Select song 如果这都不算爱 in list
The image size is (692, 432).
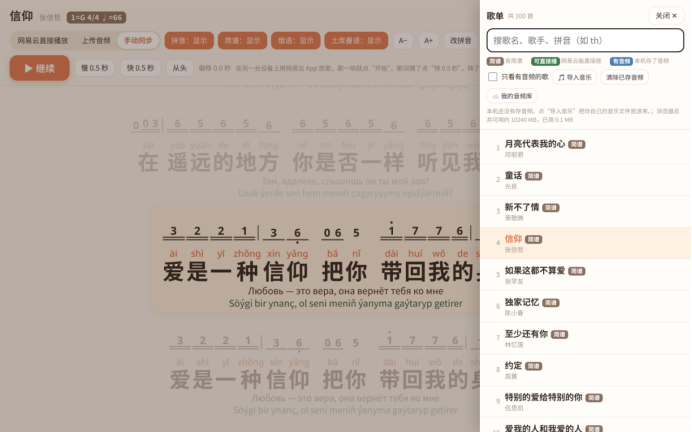(585, 275)
